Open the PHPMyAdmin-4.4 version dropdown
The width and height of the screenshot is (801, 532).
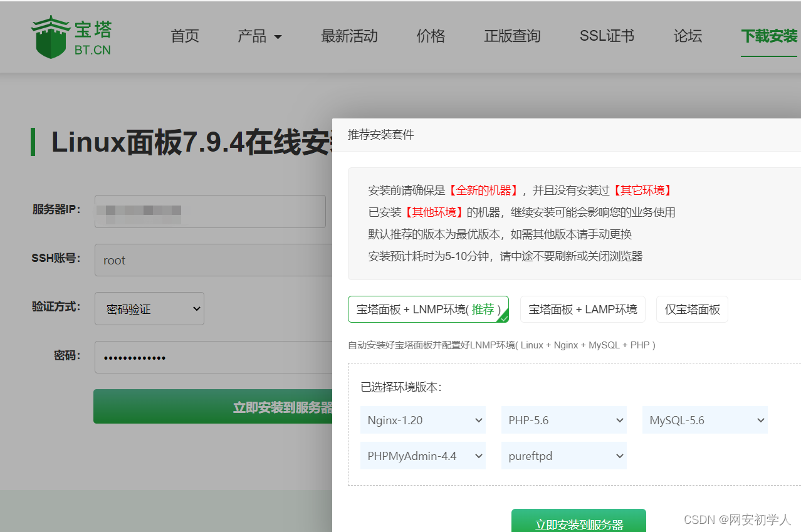click(x=423, y=456)
